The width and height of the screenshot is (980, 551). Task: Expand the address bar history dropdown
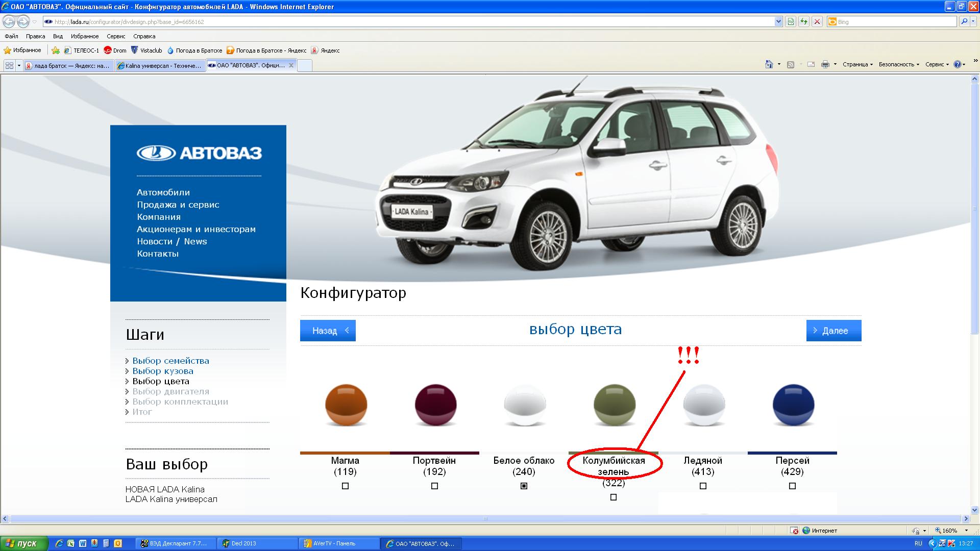click(778, 21)
